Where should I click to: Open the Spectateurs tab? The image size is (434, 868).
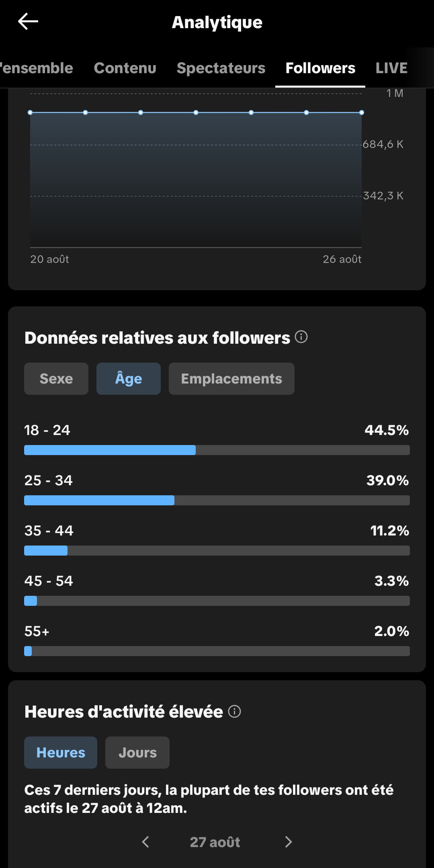click(x=221, y=68)
